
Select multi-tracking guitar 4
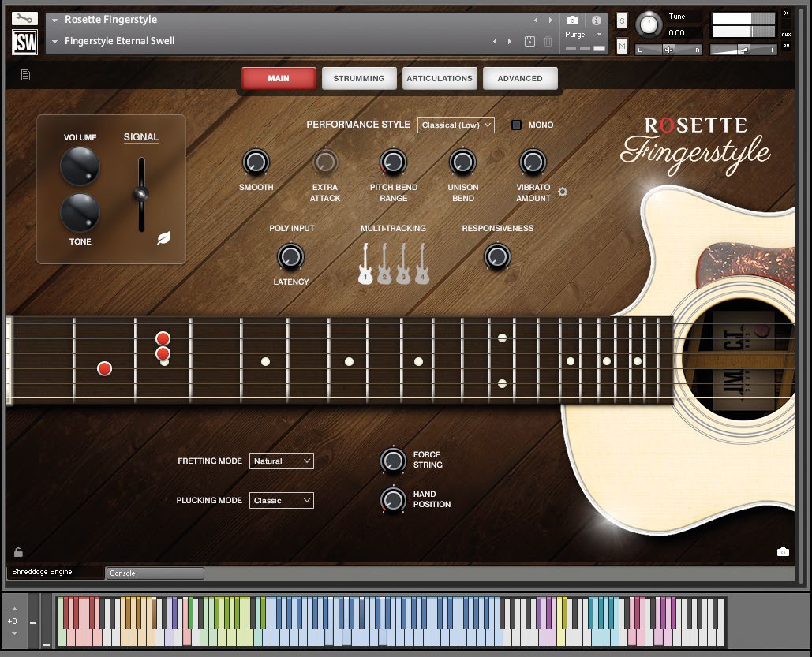tap(422, 263)
